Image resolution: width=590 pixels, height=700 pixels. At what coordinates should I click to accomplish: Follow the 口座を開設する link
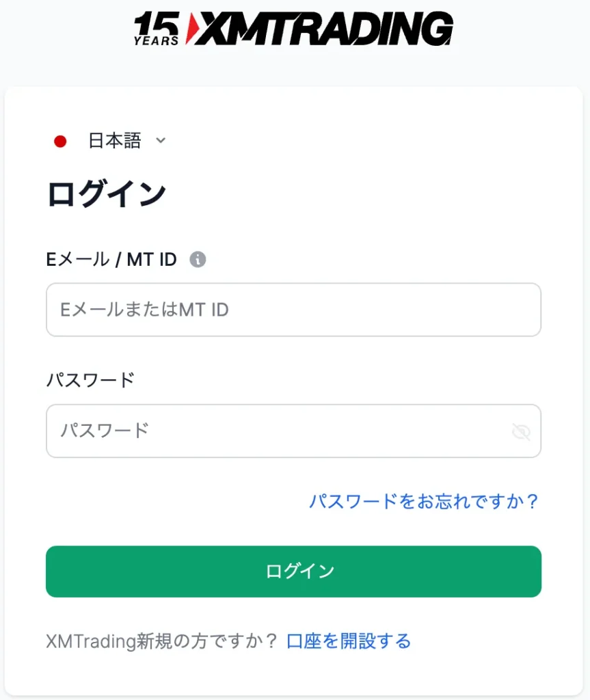[x=349, y=641]
